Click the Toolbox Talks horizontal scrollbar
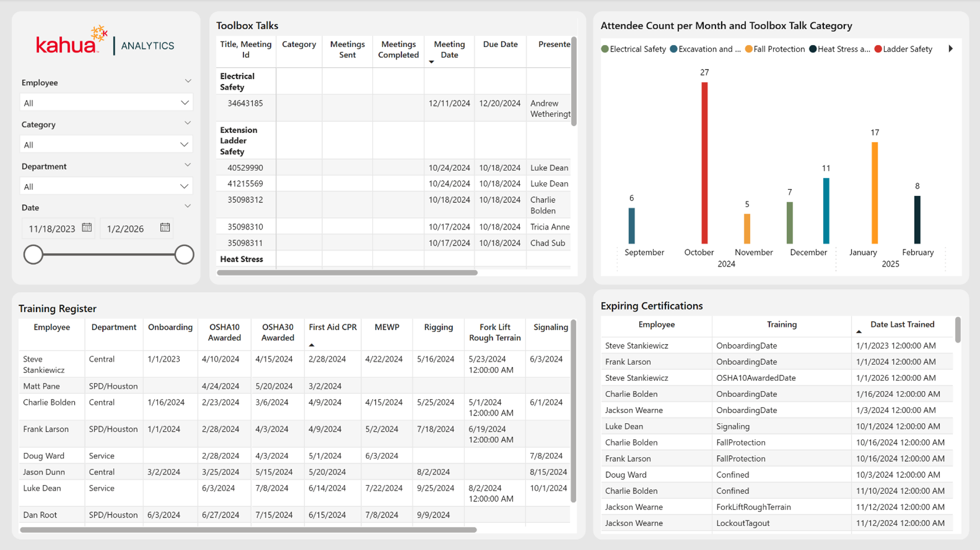This screenshot has width=980, height=550. coord(347,273)
